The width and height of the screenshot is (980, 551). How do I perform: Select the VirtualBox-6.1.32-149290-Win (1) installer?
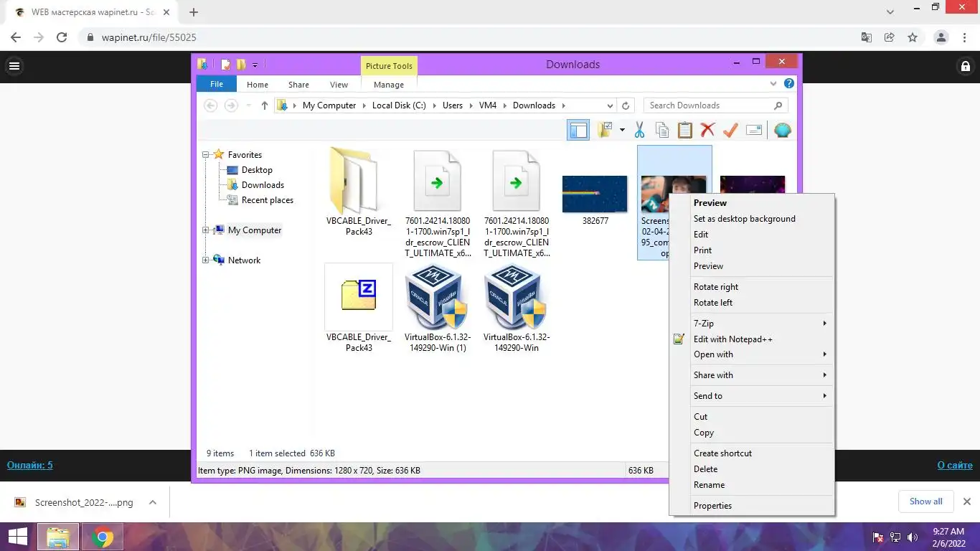pyautogui.click(x=436, y=298)
